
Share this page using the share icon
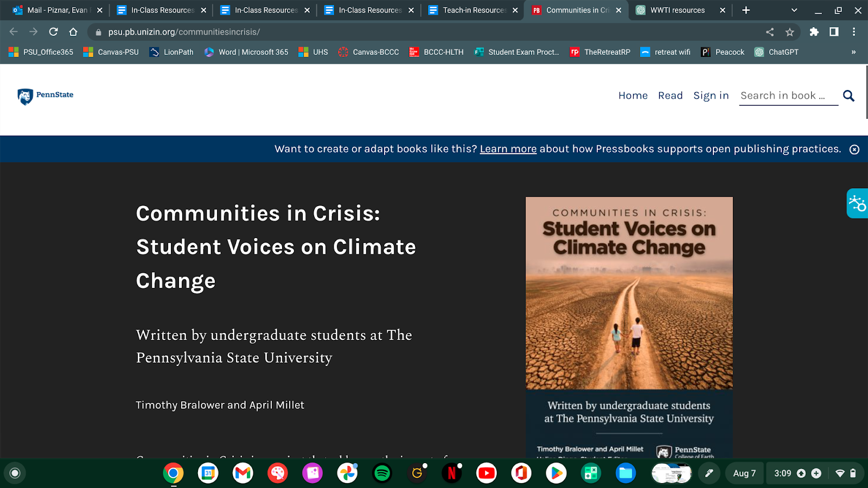pos(770,32)
